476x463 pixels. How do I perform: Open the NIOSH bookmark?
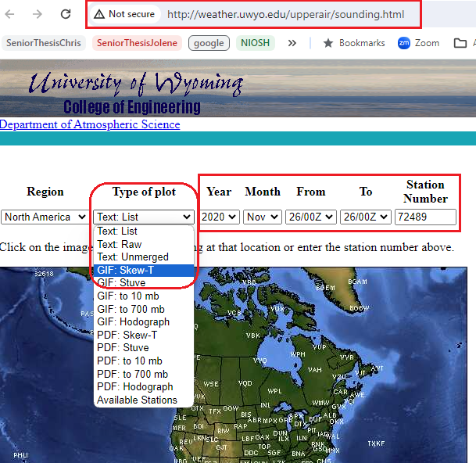tap(255, 43)
